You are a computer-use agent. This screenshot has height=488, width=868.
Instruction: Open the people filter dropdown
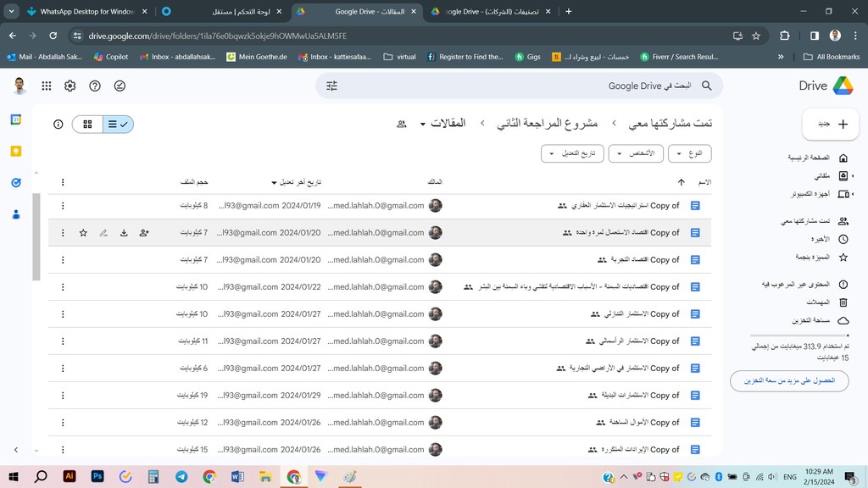coord(636,153)
